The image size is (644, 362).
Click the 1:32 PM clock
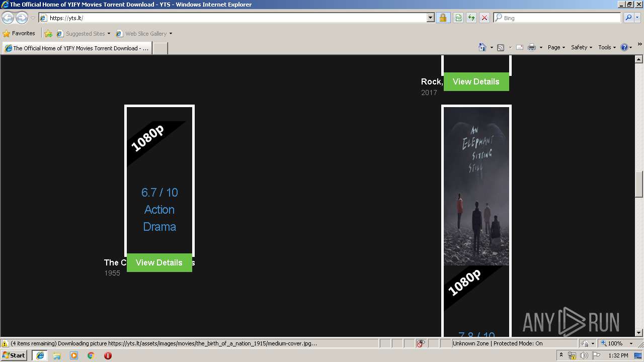coord(618,355)
